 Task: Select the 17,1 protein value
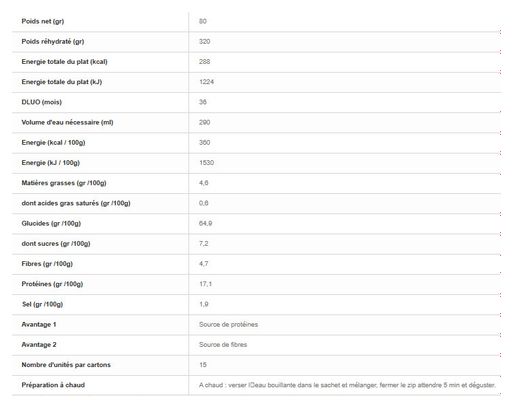point(205,284)
